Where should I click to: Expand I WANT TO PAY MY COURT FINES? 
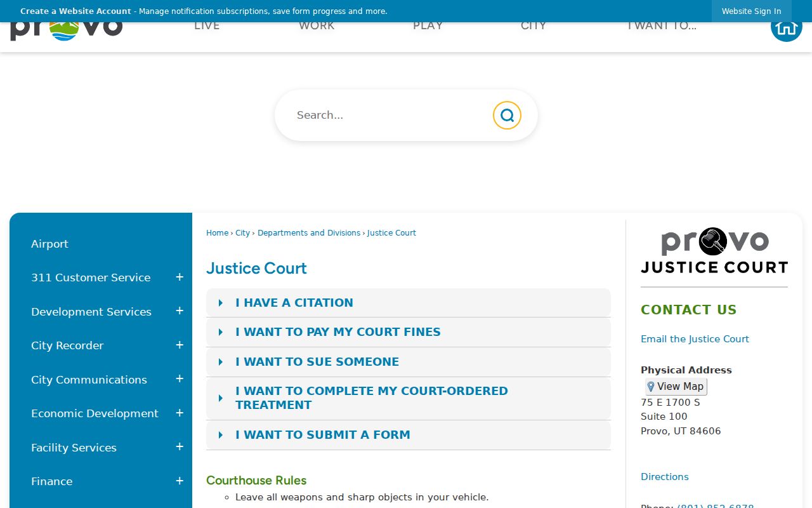click(409, 332)
